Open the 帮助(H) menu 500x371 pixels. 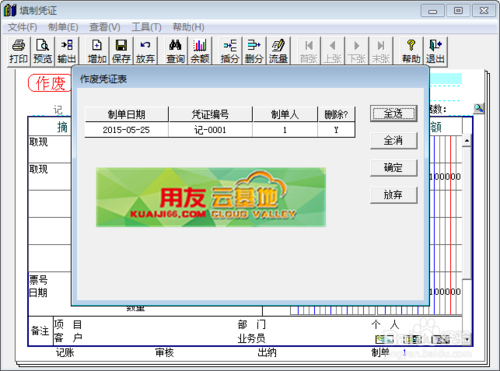click(x=188, y=27)
